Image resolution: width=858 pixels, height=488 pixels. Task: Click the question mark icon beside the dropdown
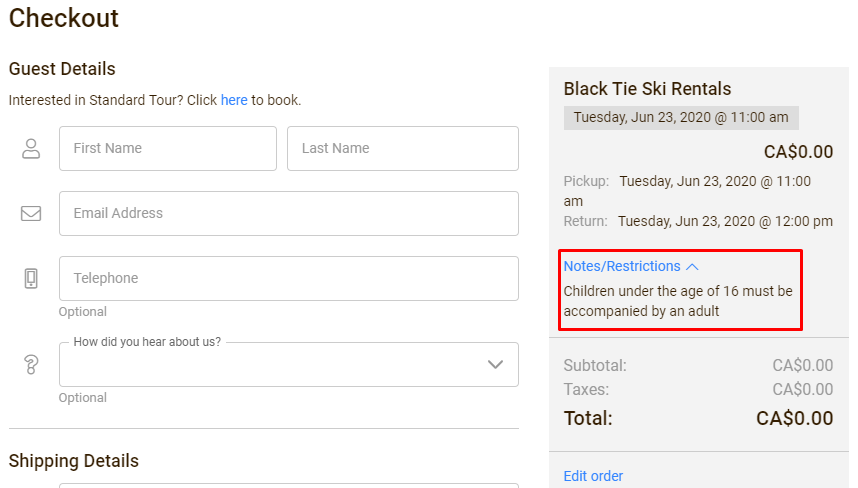(31, 364)
